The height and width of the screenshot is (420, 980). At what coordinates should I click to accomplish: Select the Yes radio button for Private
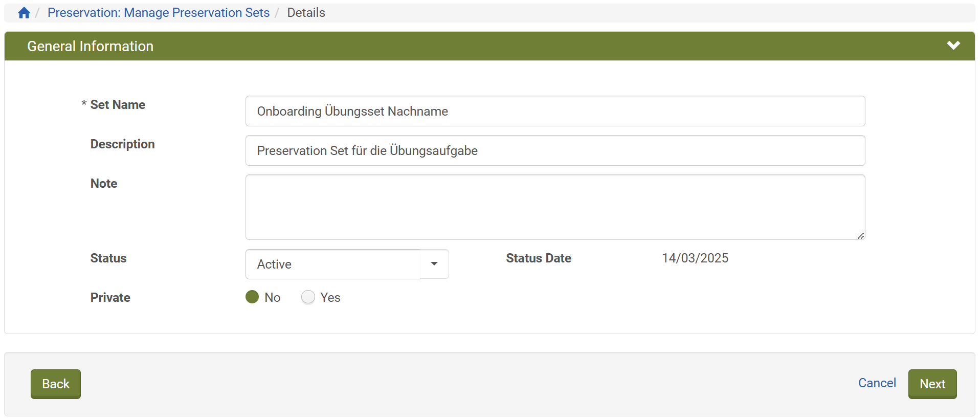[x=308, y=297]
